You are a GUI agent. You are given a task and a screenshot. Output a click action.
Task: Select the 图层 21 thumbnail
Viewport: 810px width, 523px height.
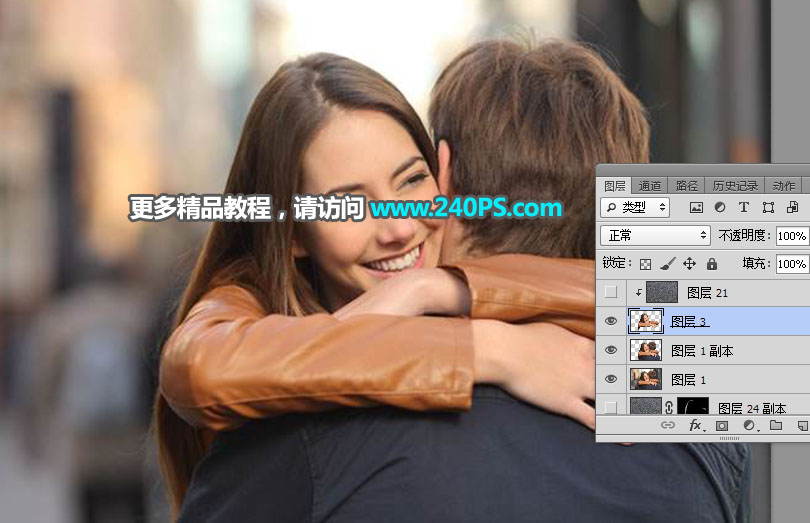click(662, 293)
